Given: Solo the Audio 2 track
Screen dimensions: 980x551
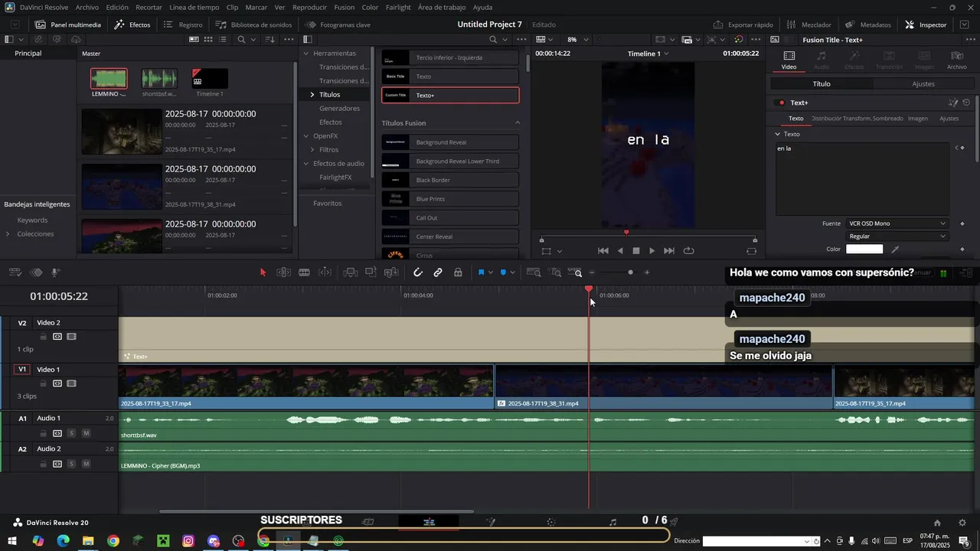Looking at the screenshot, I should (71, 464).
